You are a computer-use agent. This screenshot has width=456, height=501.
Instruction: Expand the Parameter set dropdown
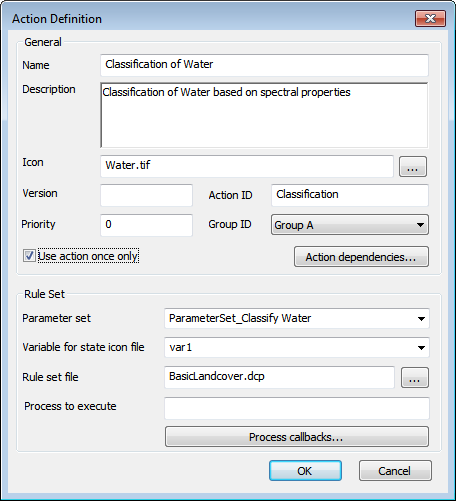[x=297, y=318]
